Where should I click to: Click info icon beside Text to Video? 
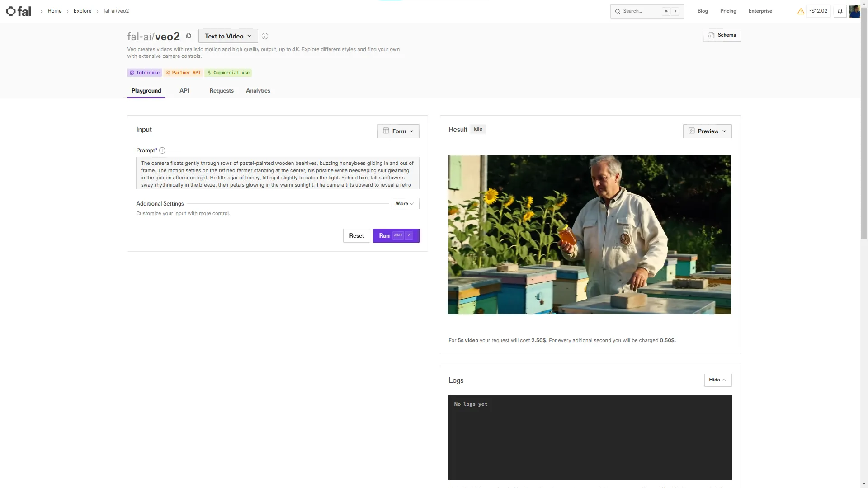pos(265,36)
